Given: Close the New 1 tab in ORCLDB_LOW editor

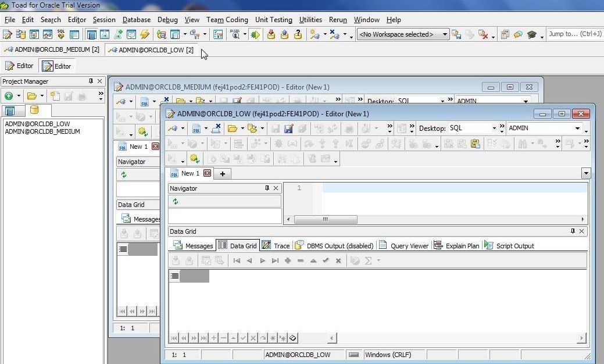Looking at the screenshot, I should click(207, 173).
